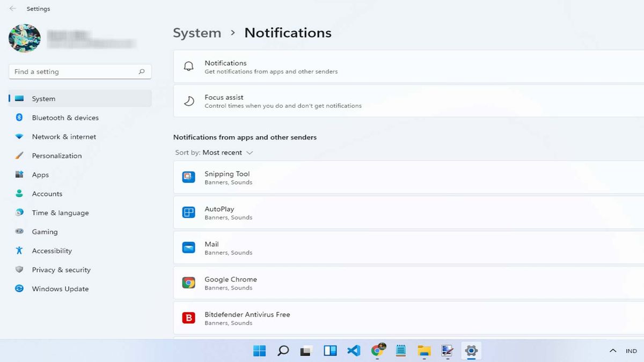
Task: Click the user profile picture
Action: [x=24, y=39]
